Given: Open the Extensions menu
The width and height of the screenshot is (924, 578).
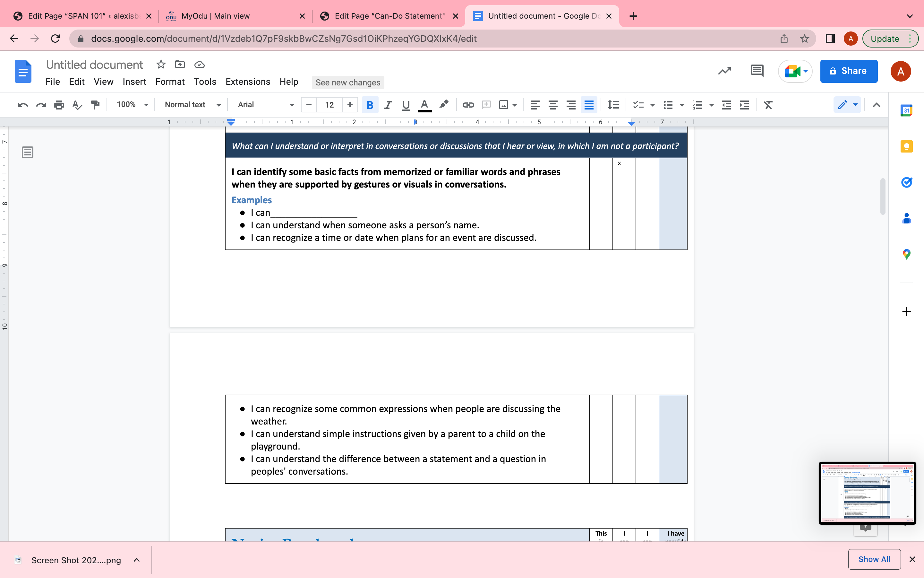Looking at the screenshot, I should [248, 82].
